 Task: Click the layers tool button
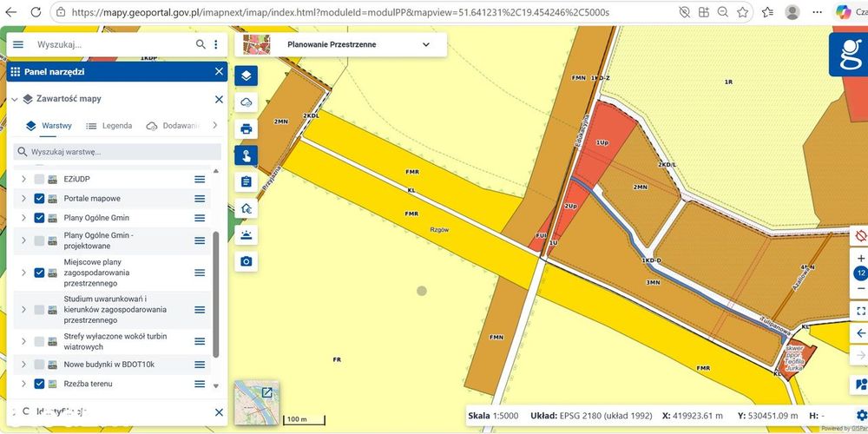pyautogui.click(x=246, y=75)
